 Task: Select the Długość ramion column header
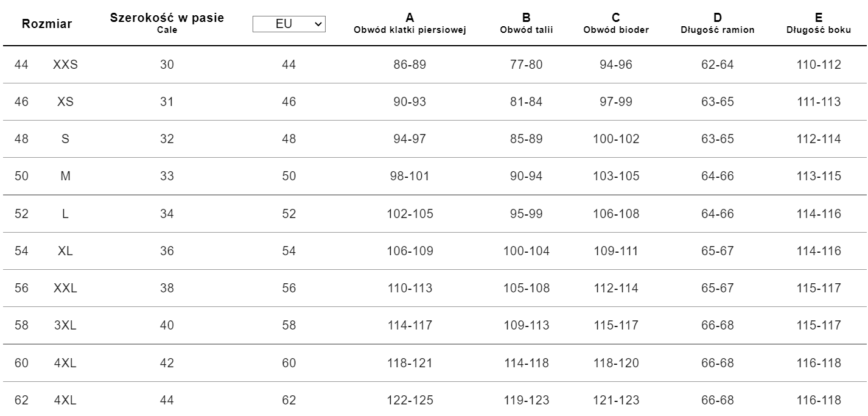click(x=718, y=24)
